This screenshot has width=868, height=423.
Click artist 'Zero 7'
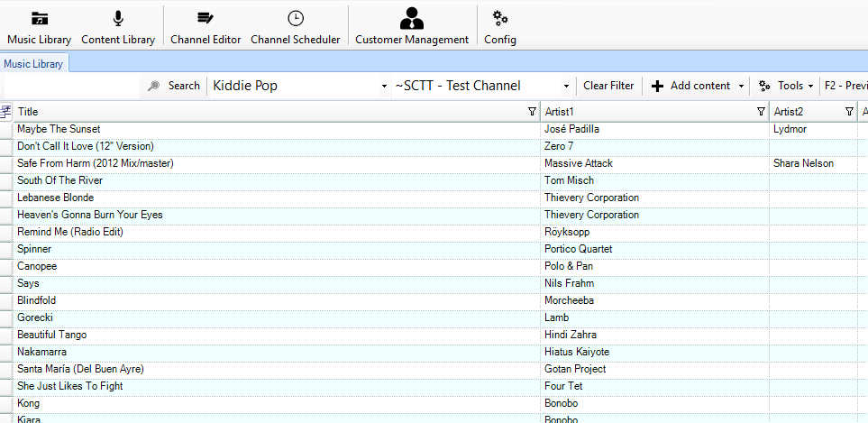[559, 146]
